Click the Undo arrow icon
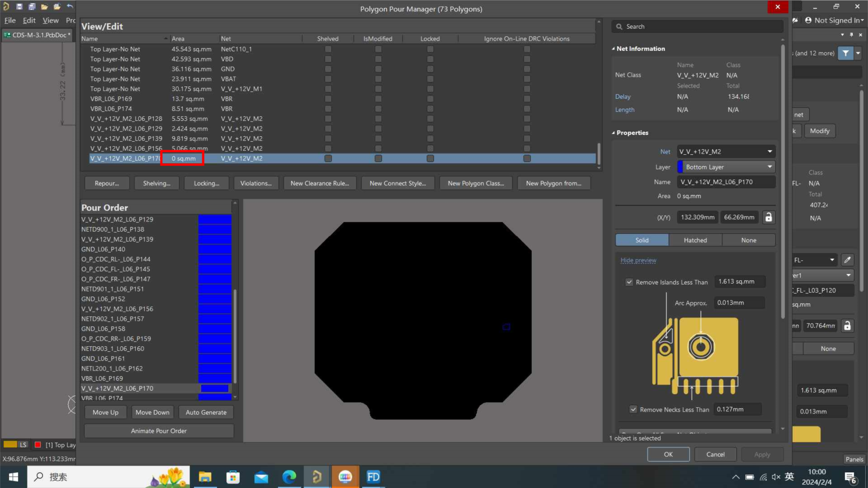Image resolution: width=868 pixels, height=488 pixels. (70, 7)
